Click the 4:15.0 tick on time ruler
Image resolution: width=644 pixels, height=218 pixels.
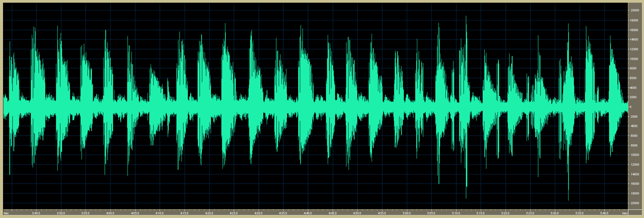tap(184, 213)
